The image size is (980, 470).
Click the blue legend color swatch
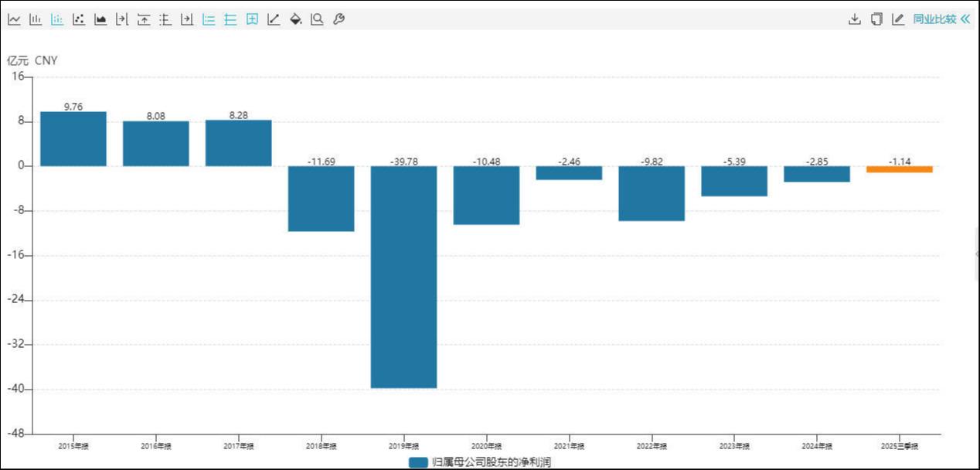click(x=418, y=462)
